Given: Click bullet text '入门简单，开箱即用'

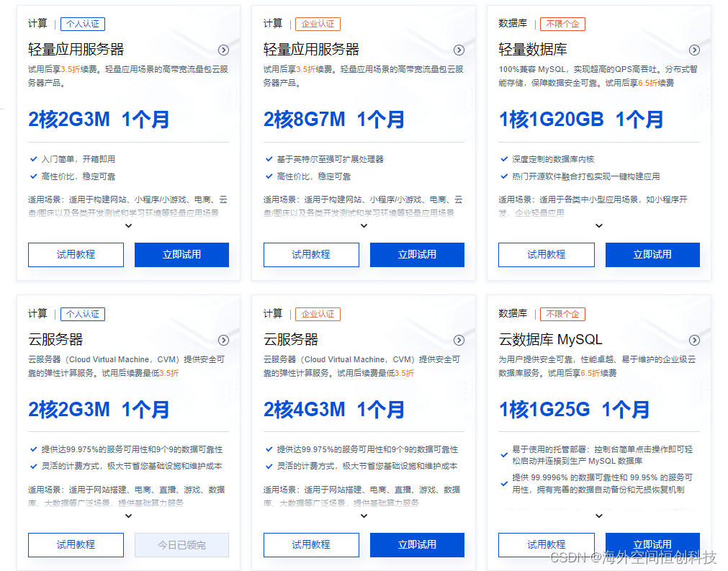Looking at the screenshot, I should click(x=78, y=159).
